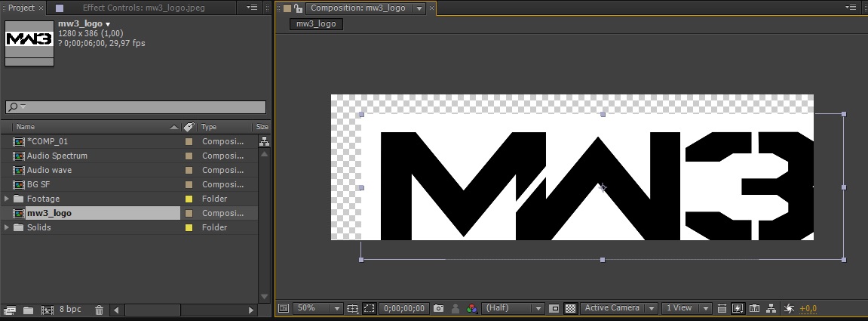868x321 pixels.
Task: Click the project flowchart view icon beside COMP_01
Action: pos(264,141)
